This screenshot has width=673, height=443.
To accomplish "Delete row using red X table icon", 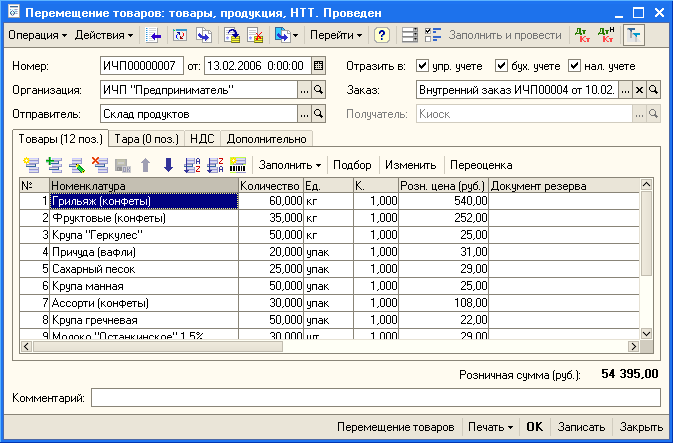I will click(100, 165).
